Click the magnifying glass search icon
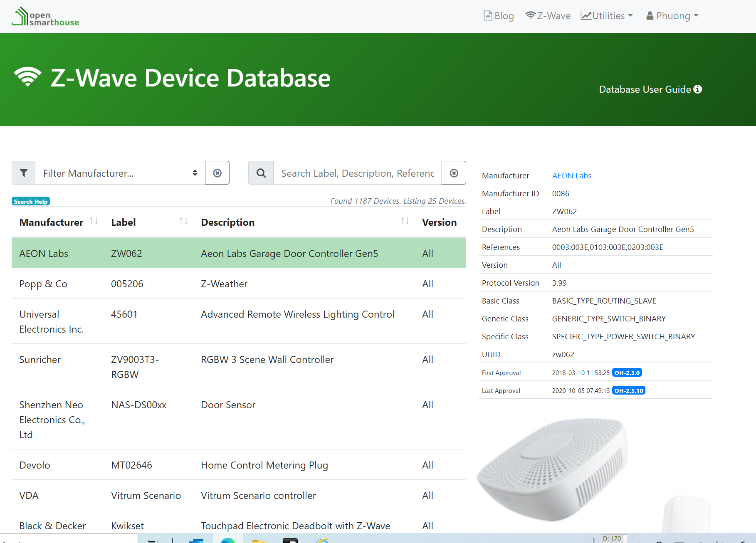This screenshot has width=756, height=543. coord(261,173)
